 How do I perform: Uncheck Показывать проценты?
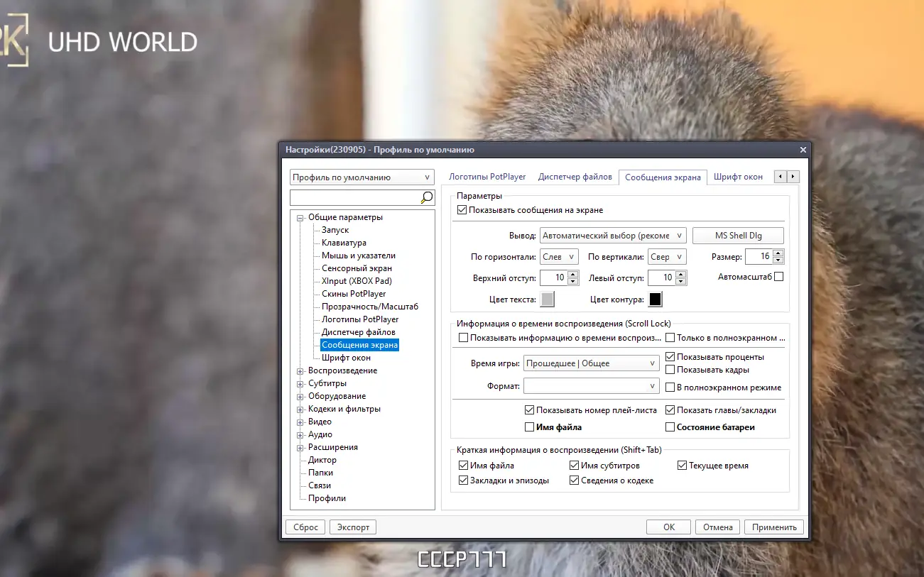[x=670, y=357]
